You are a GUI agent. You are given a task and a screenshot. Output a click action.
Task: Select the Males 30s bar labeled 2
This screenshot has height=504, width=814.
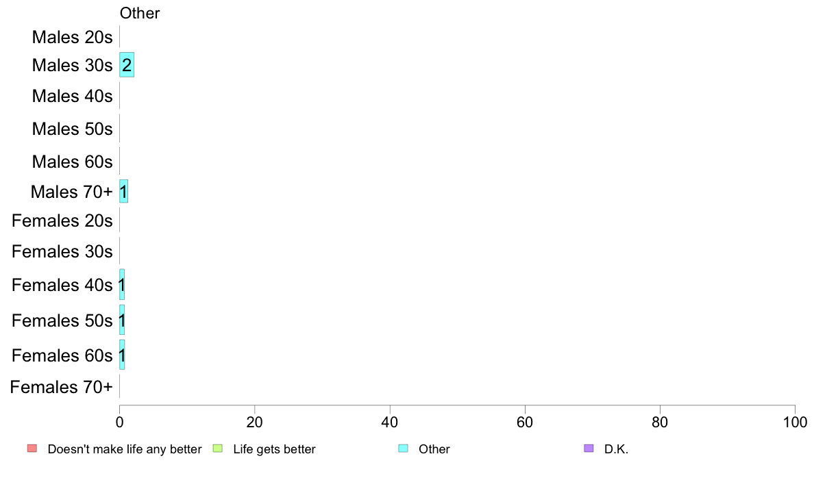click(x=127, y=65)
